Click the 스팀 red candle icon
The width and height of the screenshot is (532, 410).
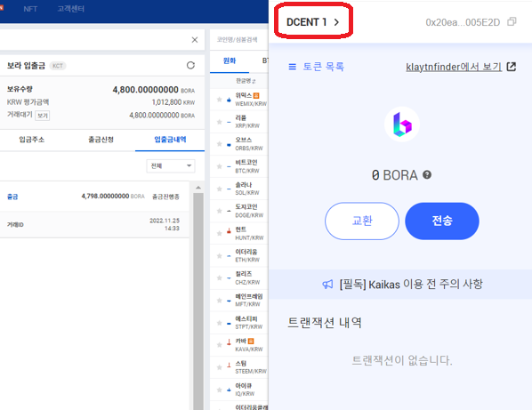(x=229, y=366)
